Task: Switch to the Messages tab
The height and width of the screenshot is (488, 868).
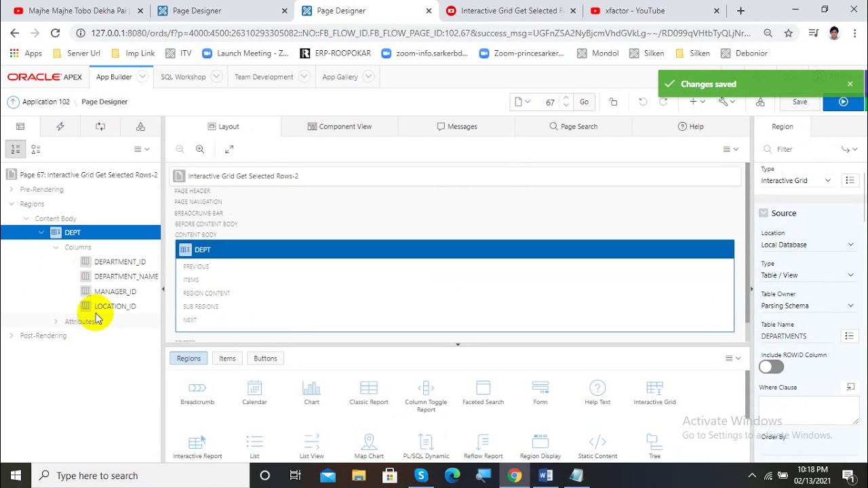Action: (x=456, y=126)
